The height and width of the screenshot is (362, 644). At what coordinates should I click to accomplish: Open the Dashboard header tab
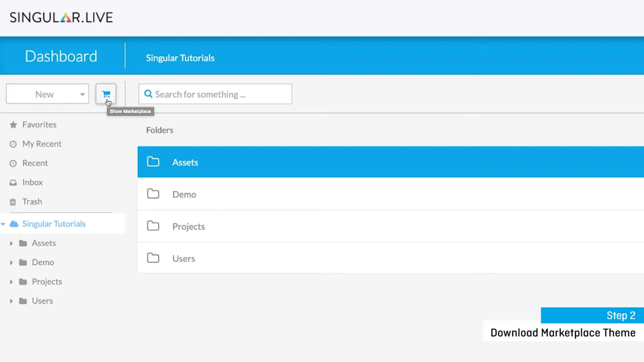(x=61, y=56)
